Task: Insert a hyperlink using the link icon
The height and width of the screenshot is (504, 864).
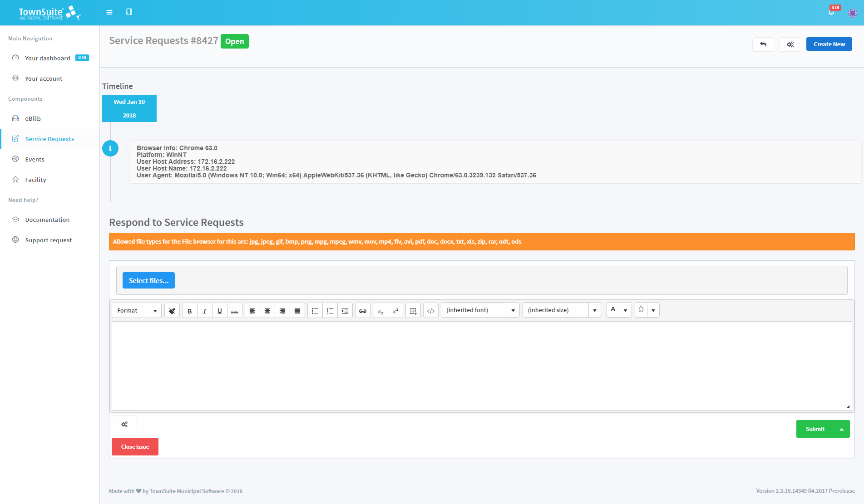Action: point(362,310)
